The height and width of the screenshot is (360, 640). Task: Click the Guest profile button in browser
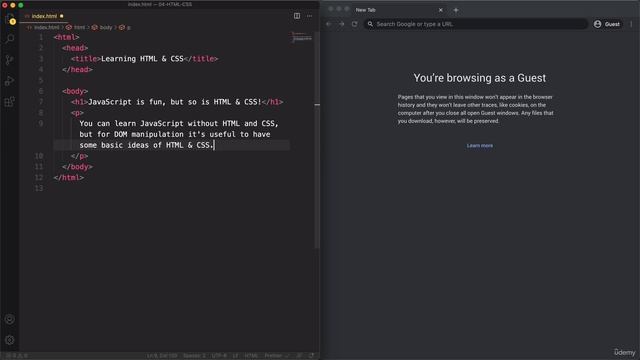coord(607,24)
